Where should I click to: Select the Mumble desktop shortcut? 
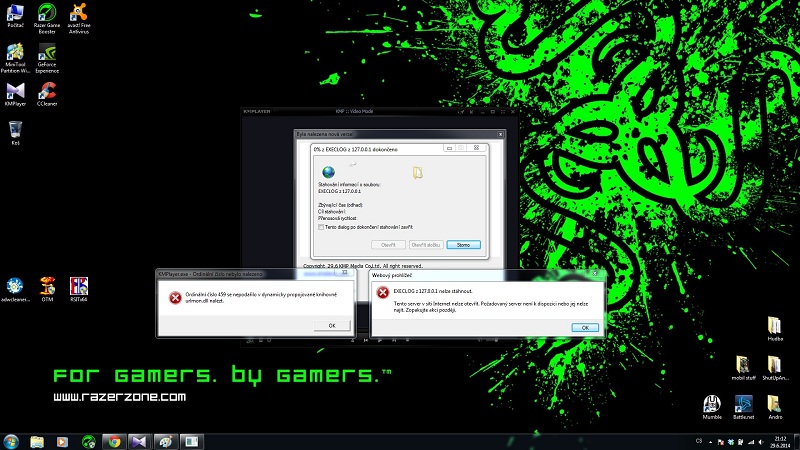[x=712, y=404]
